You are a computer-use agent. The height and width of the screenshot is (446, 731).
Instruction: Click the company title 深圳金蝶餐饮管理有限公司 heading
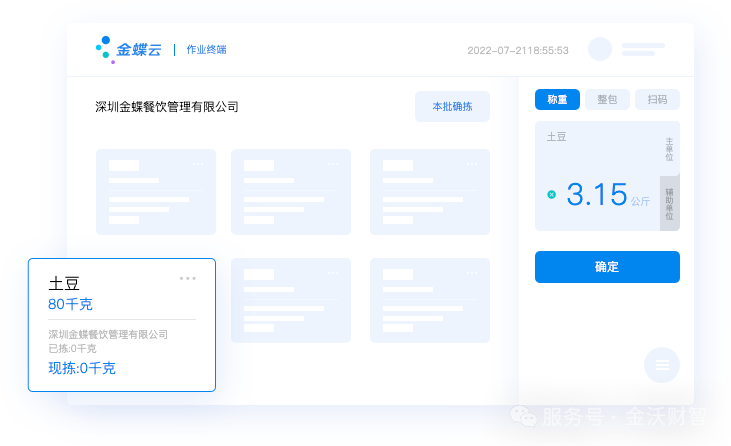point(167,107)
